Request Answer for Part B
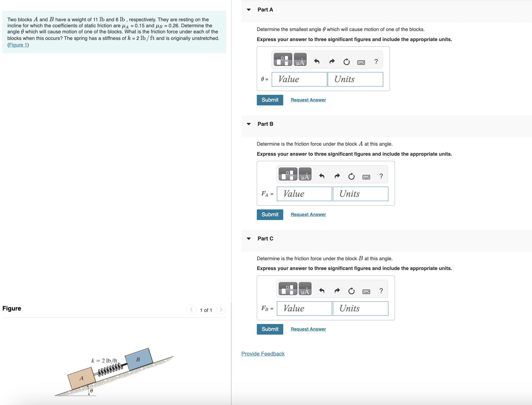The image size is (532, 405). pos(308,215)
